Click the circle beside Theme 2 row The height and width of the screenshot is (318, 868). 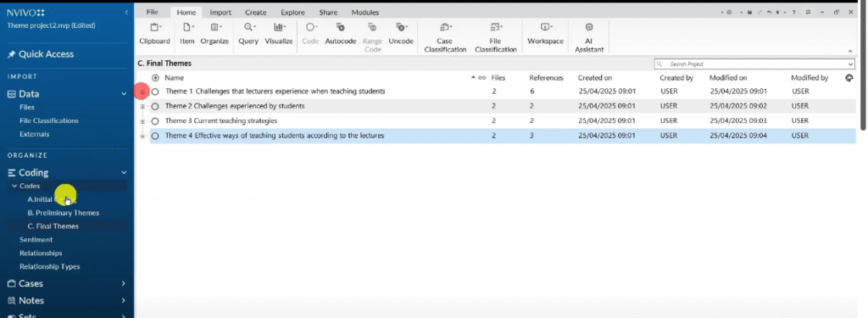click(155, 106)
